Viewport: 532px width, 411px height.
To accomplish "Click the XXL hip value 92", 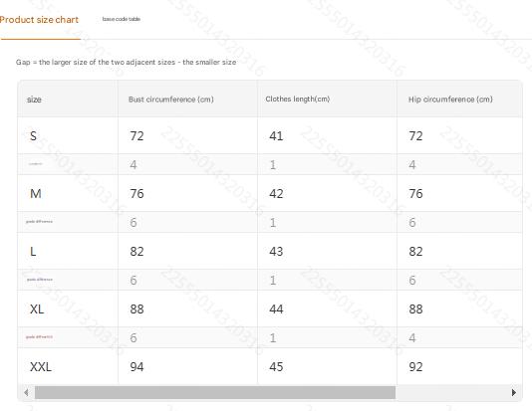I will (x=415, y=366).
